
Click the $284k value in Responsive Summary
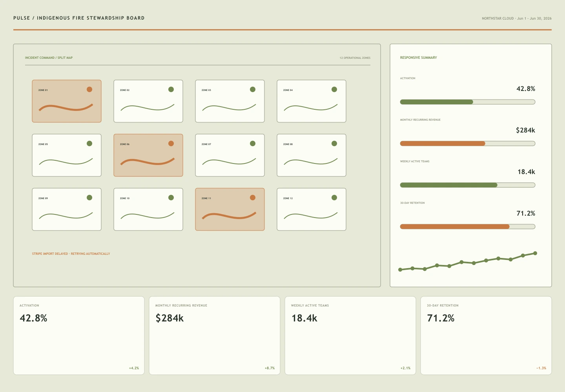coord(525,130)
